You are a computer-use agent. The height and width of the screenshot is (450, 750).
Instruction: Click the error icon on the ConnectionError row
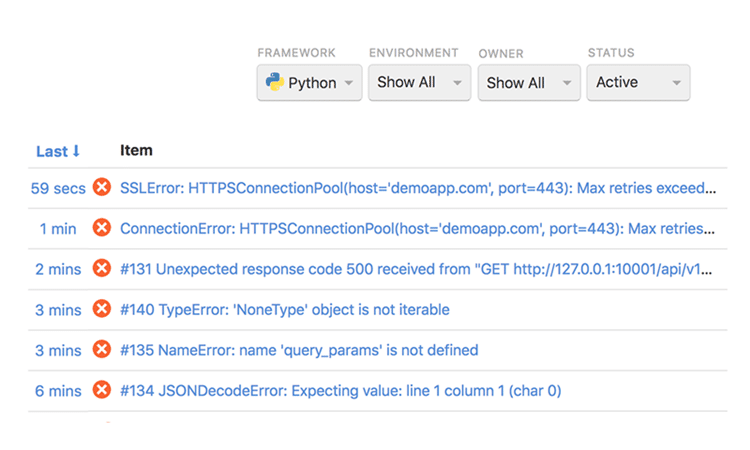pyautogui.click(x=101, y=228)
